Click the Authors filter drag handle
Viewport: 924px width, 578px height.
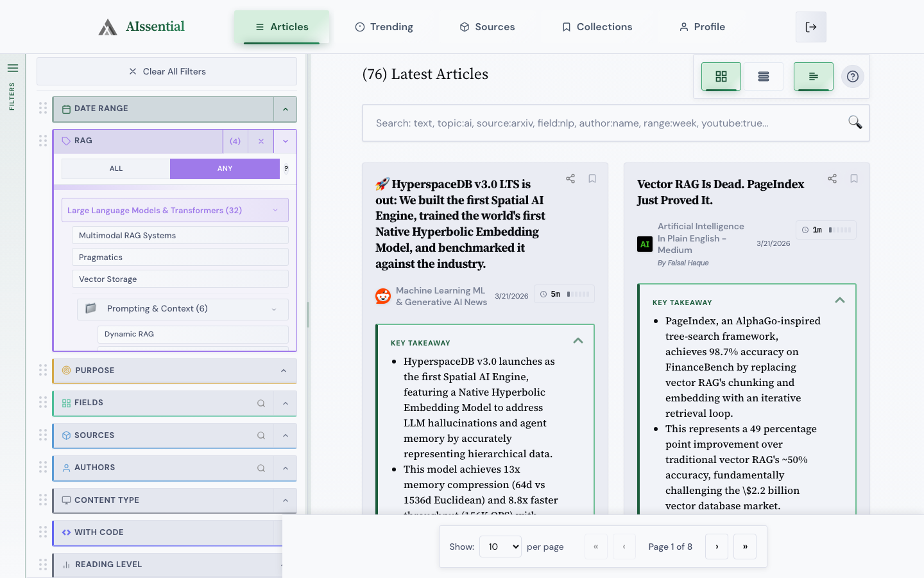pos(43,467)
